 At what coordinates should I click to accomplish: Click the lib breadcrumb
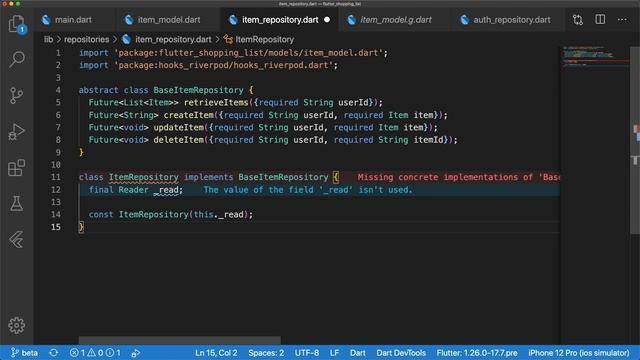(49, 40)
